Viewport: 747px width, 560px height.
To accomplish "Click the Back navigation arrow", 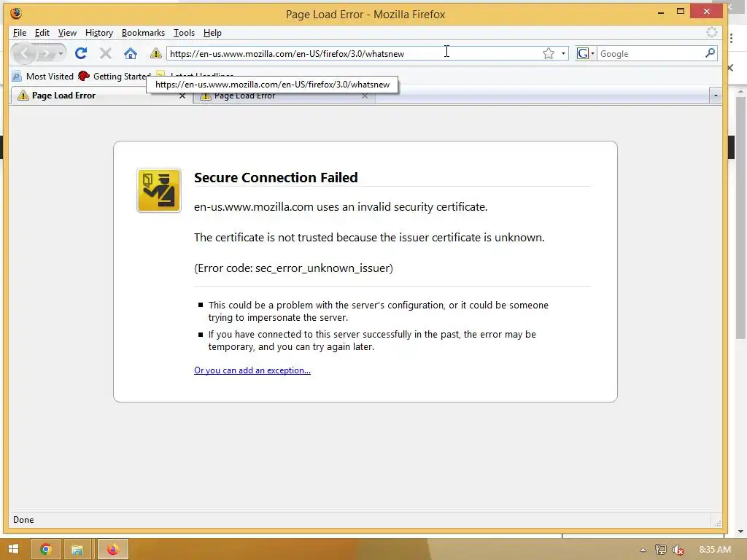I will point(24,53).
